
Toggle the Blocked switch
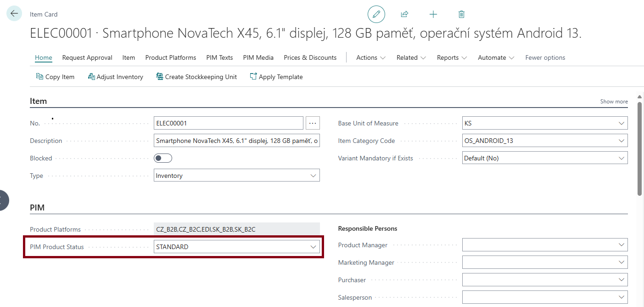[162, 158]
